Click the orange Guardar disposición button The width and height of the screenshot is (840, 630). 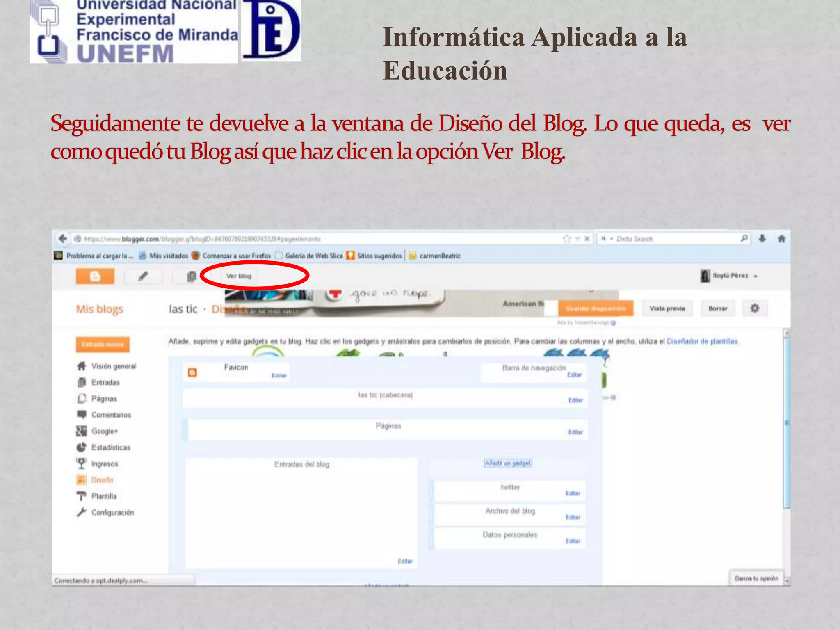[596, 308]
